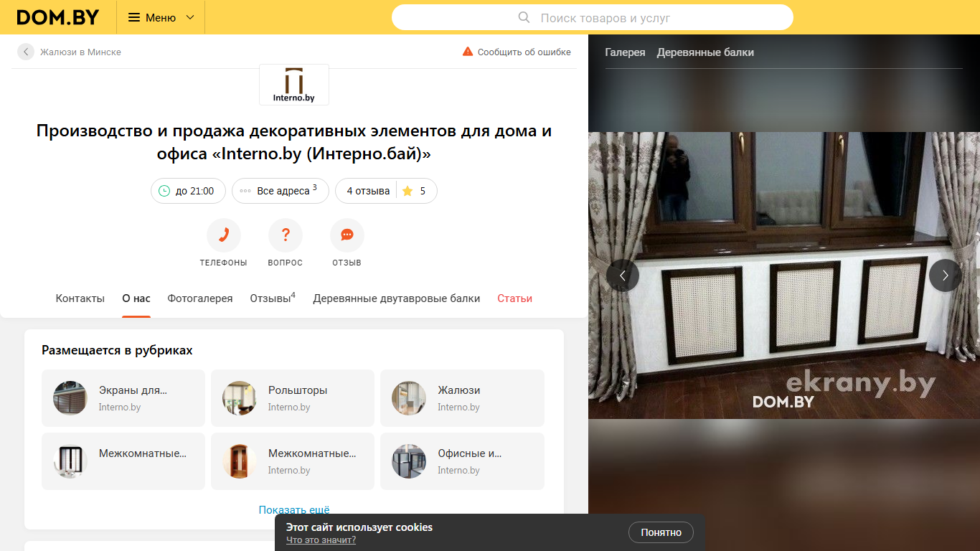Click Что это значит? cookies link
Image resolution: width=980 pixels, height=551 pixels.
(321, 540)
